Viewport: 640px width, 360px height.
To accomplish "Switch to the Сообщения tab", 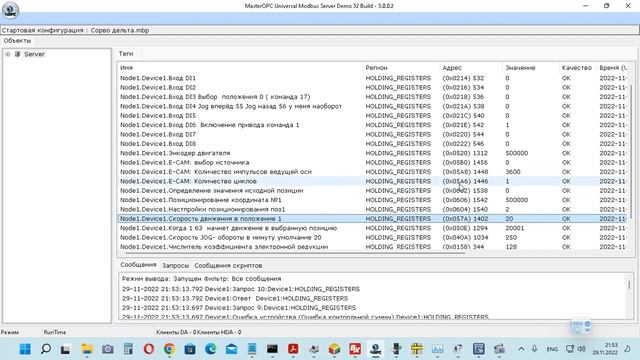I will click(138, 265).
